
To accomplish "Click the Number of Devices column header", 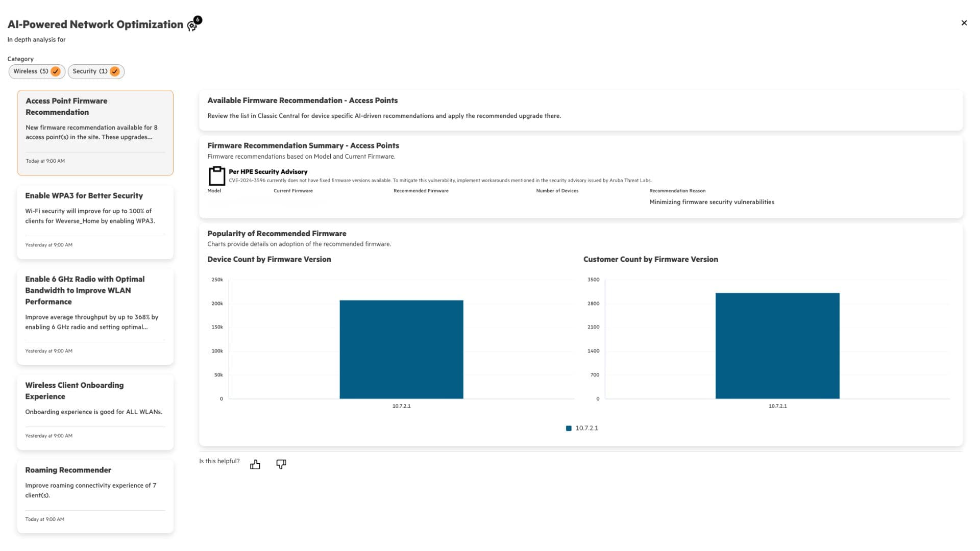I will [557, 191].
